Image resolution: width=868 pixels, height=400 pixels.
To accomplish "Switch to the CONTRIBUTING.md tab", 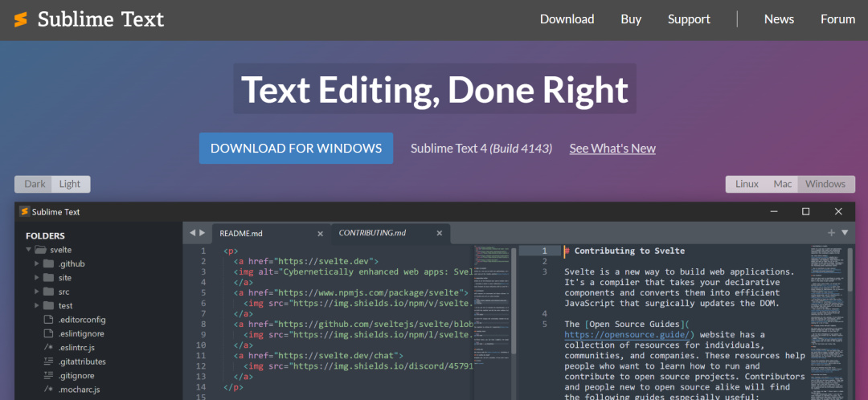I will click(x=391, y=234).
